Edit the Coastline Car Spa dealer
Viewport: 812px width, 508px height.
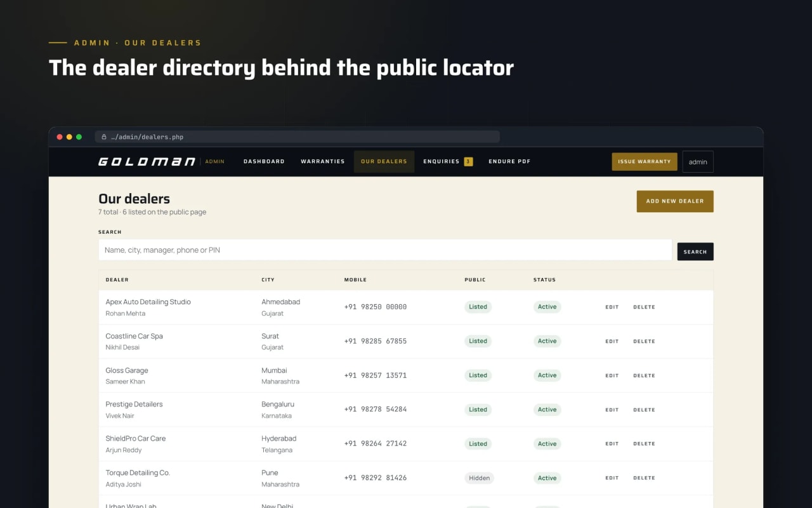point(612,342)
